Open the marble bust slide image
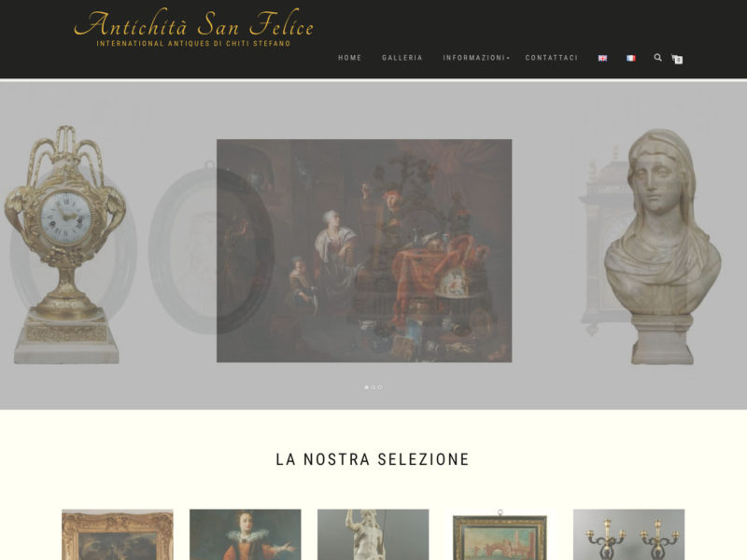Viewport: 747px width, 560px height. click(x=663, y=246)
